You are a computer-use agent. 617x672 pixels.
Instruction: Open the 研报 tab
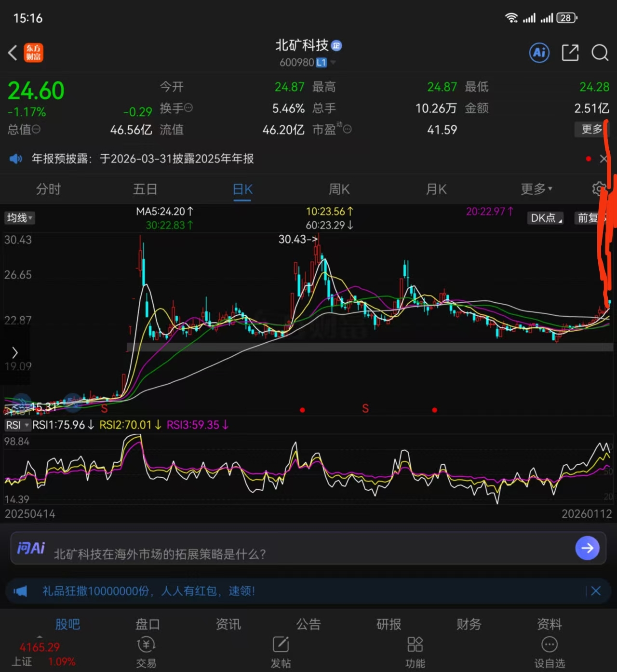tap(389, 624)
